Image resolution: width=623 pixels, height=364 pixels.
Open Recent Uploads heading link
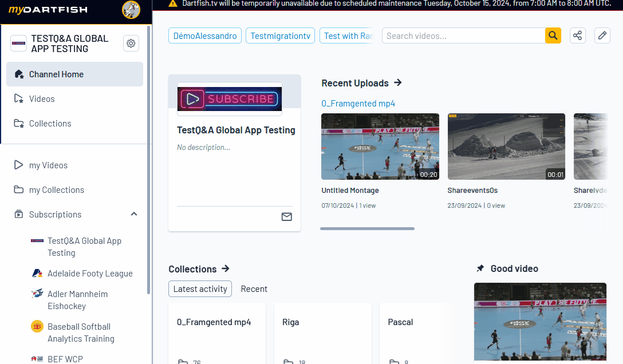(x=355, y=83)
